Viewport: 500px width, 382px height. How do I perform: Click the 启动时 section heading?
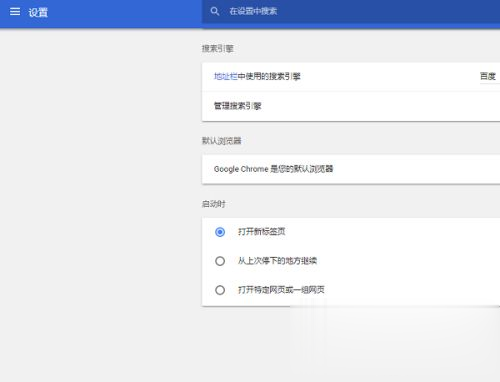tap(214, 204)
